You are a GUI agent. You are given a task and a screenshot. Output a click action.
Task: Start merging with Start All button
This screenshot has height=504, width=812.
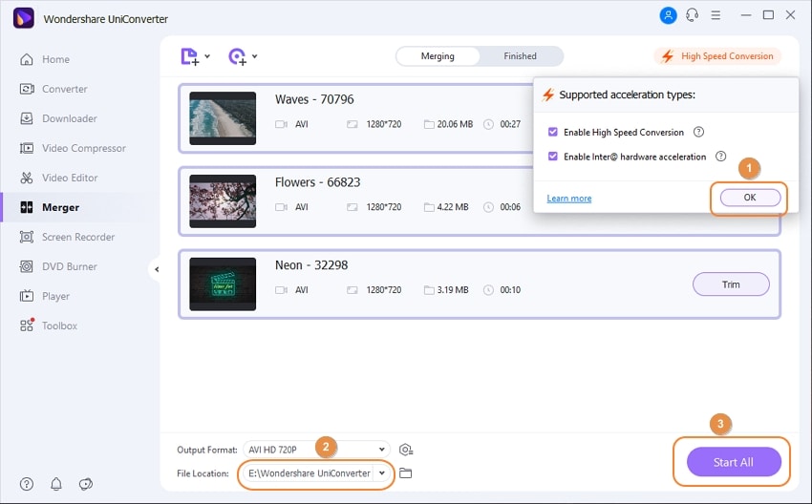(734, 462)
